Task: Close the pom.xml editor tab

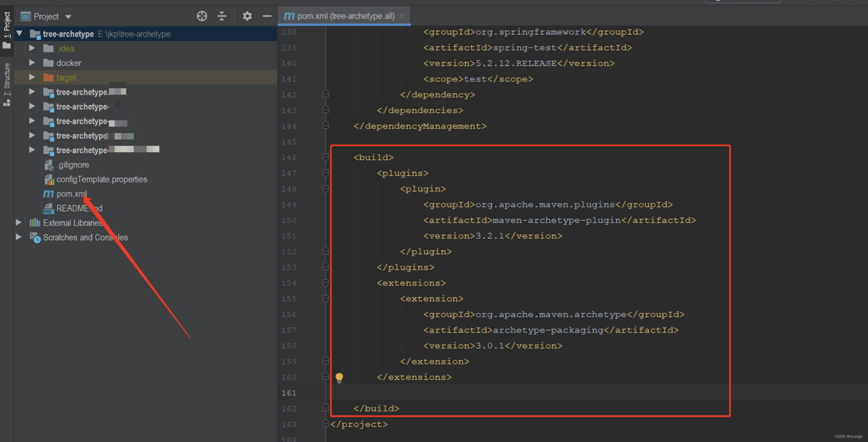Action: 402,16
